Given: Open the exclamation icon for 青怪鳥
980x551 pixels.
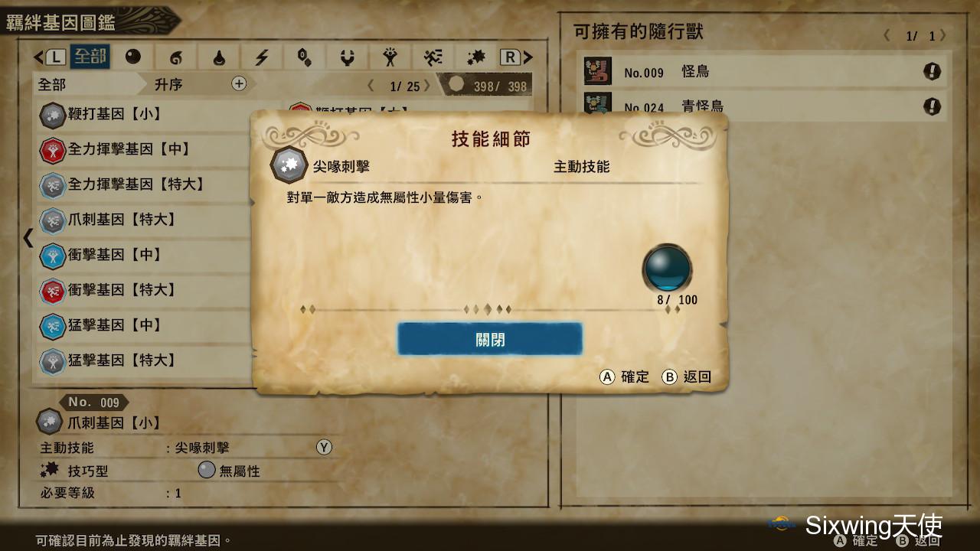Looking at the screenshot, I should coord(932,106).
